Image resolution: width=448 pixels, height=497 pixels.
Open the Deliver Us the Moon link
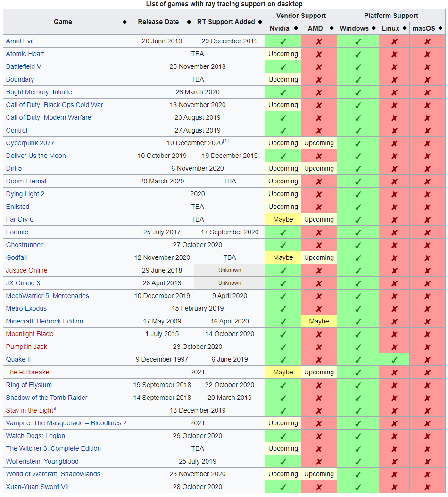pos(36,156)
